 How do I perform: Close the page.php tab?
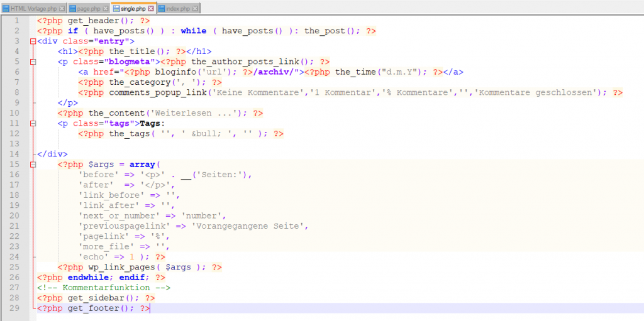tap(106, 9)
